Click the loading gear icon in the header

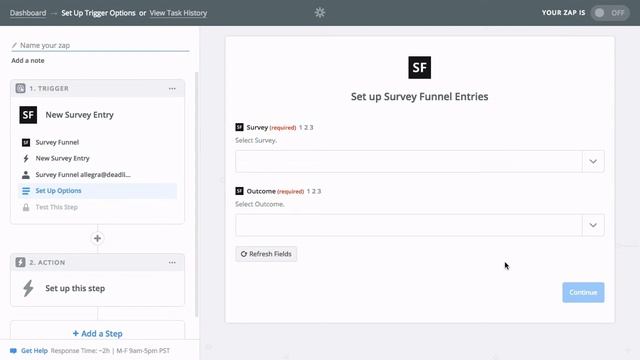[x=320, y=13]
